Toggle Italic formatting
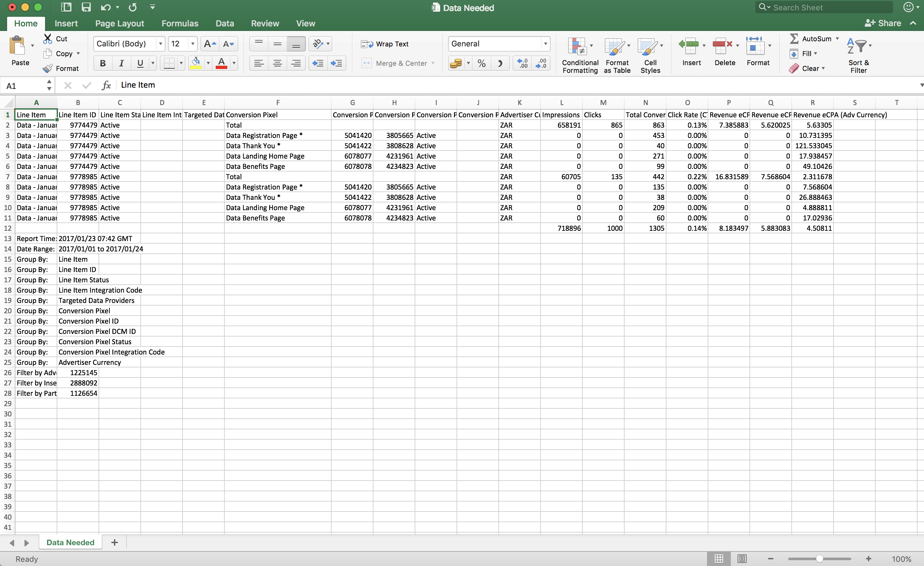This screenshot has height=566, width=924. pyautogui.click(x=121, y=63)
